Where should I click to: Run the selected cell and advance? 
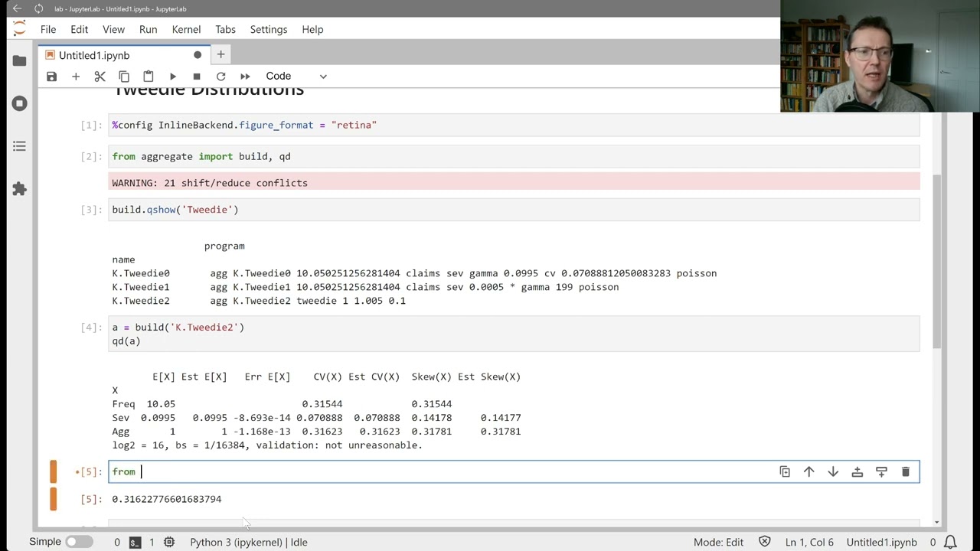173,77
